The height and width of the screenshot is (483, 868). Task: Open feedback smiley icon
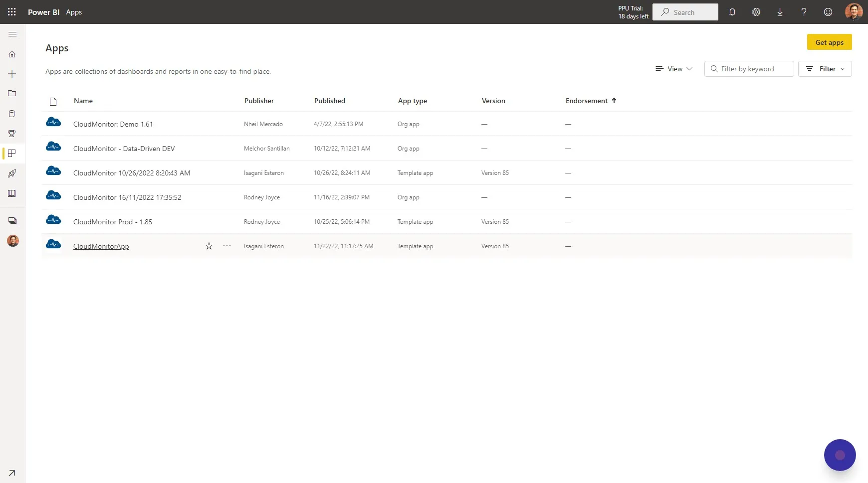[828, 12]
